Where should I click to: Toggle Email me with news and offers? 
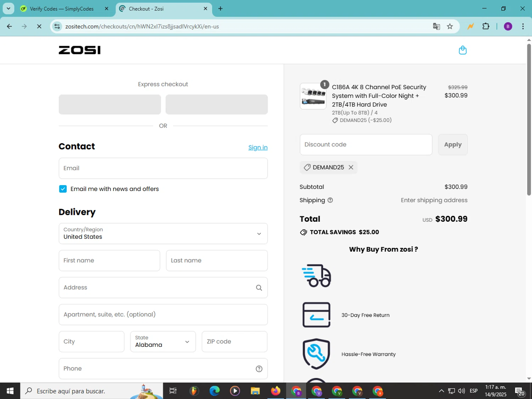63,189
